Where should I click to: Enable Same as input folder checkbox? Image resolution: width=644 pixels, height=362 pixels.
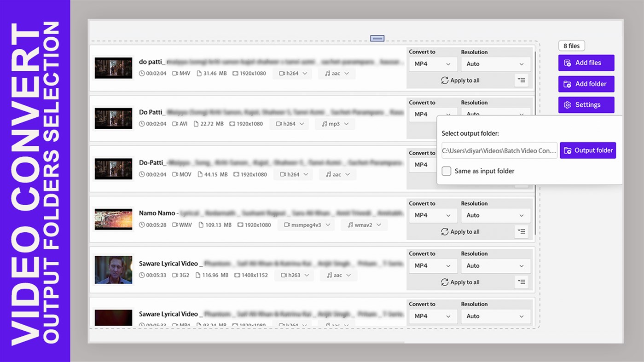click(446, 171)
